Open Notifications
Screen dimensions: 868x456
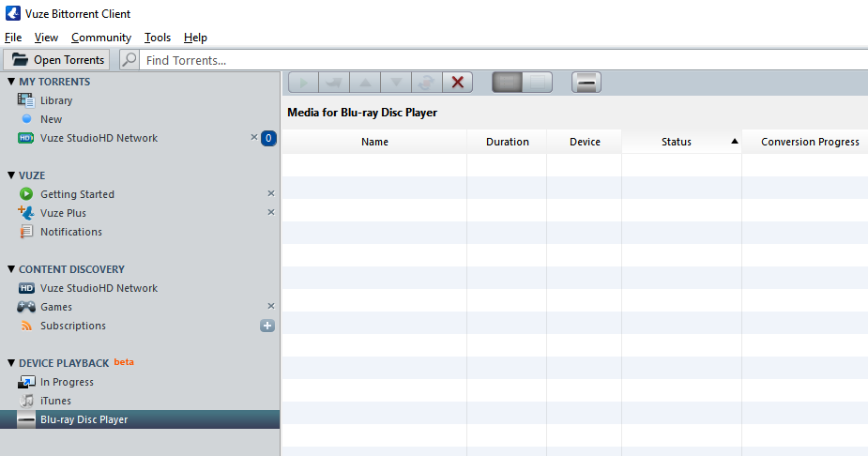tap(71, 232)
